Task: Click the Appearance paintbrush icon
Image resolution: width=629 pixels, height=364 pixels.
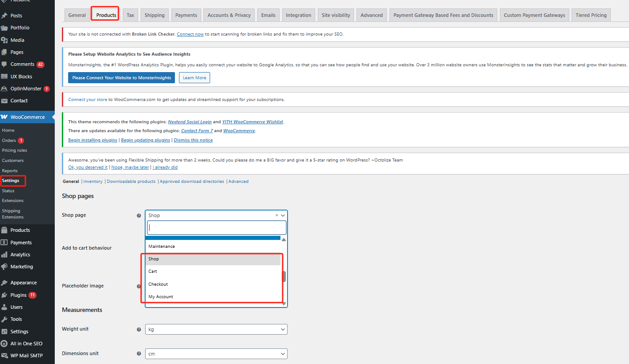Action: pos(4,283)
